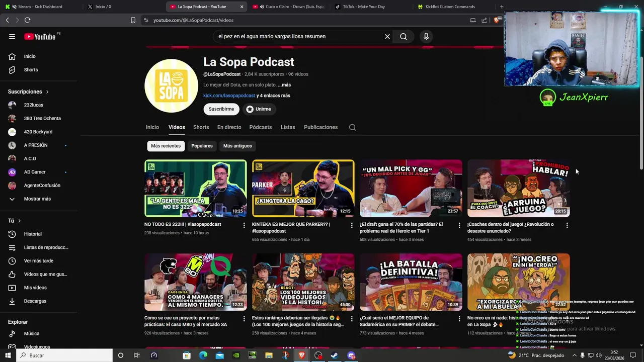Open video title NO TODO ES 322!!!
The image size is (644, 362).
(x=183, y=224)
